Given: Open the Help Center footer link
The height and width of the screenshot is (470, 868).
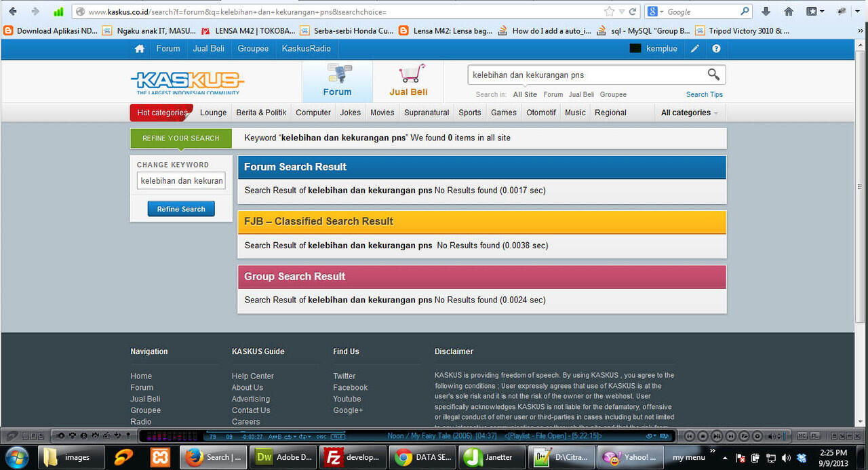Looking at the screenshot, I should (x=253, y=376).
